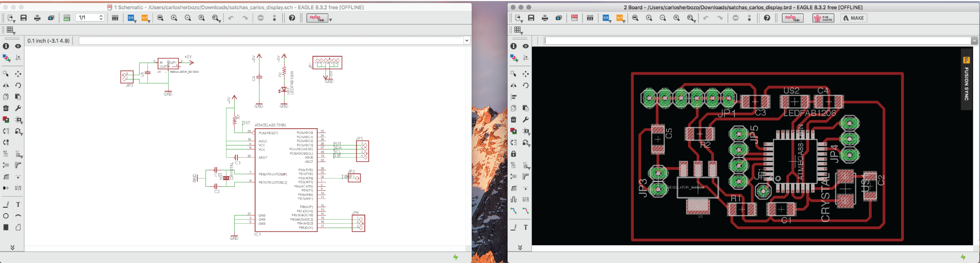The image size is (980, 263).
Task: Save the schematic with the floppy icon
Action: (24, 18)
